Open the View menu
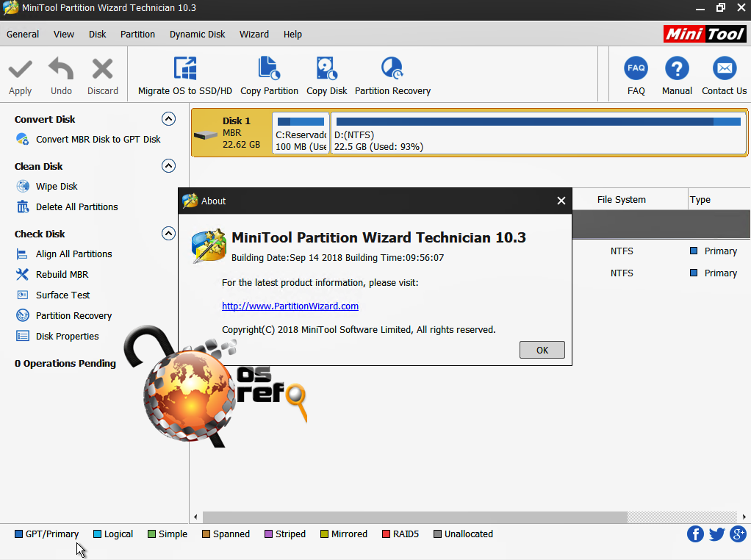The height and width of the screenshot is (560, 751). 64,34
